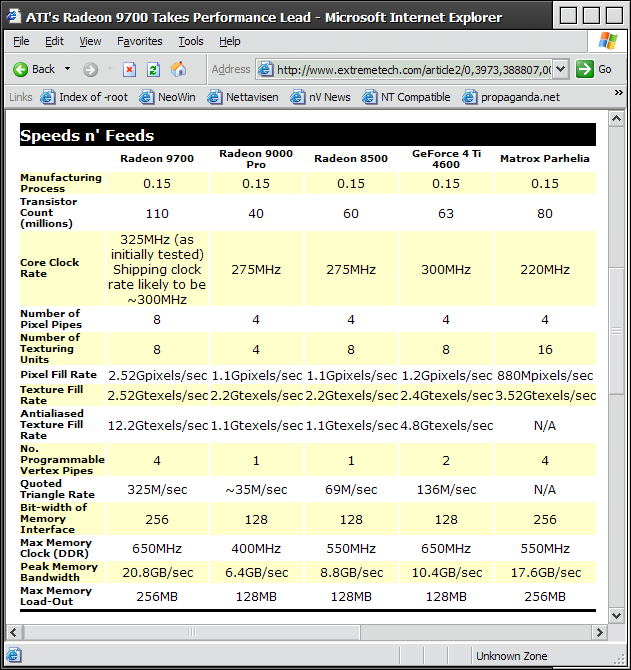The width and height of the screenshot is (631, 670).
Task: Click the Transistor Count (millions) row label
Action: 49,212
